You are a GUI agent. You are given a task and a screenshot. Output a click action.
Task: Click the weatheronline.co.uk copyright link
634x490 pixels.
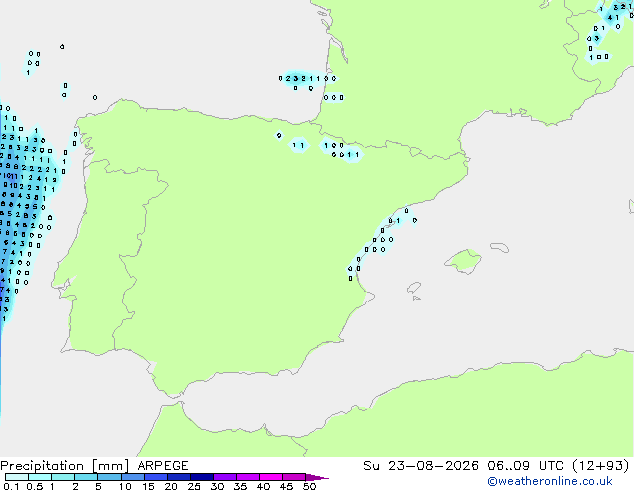coord(550,481)
